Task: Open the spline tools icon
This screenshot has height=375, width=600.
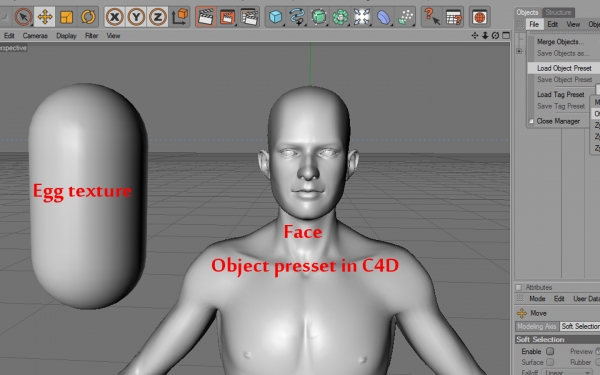Action: click(x=297, y=17)
